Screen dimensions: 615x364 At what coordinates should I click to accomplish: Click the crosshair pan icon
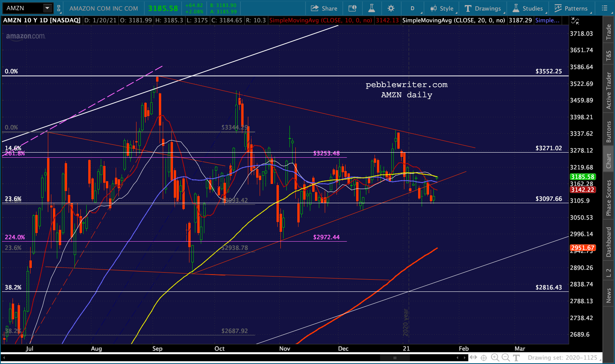click(484, 358)
